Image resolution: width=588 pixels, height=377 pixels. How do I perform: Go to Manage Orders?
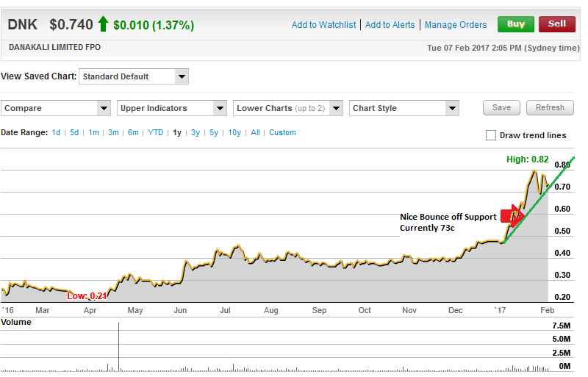point(456,25)
